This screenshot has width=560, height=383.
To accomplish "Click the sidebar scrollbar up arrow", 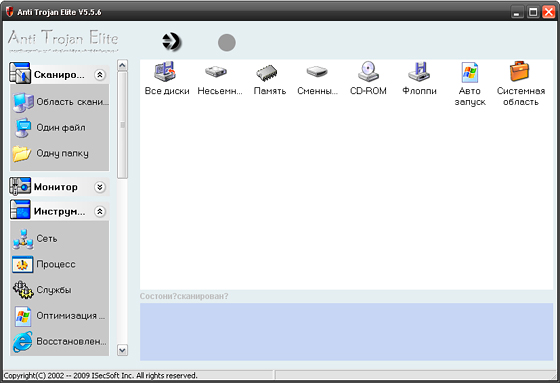I will pos(122,65).
